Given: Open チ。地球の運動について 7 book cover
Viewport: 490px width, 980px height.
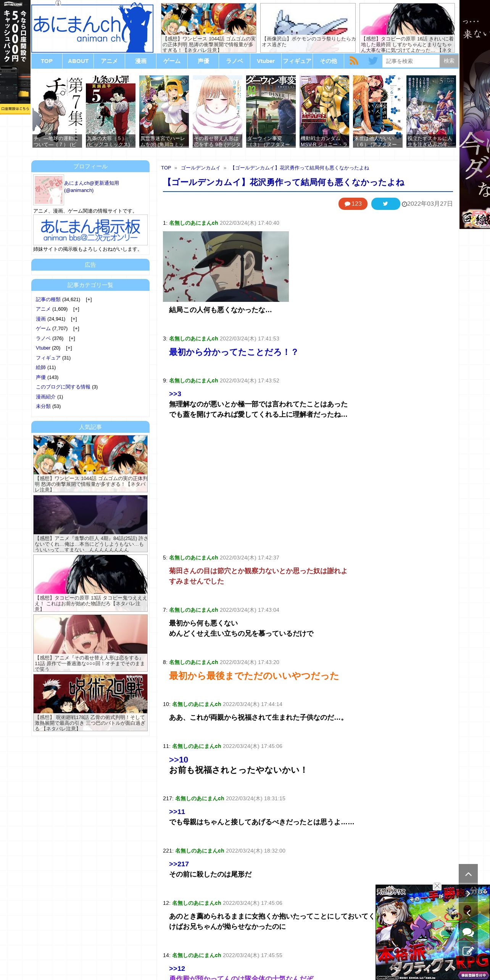Looking at the screenshot, I should tap(57, 111).
